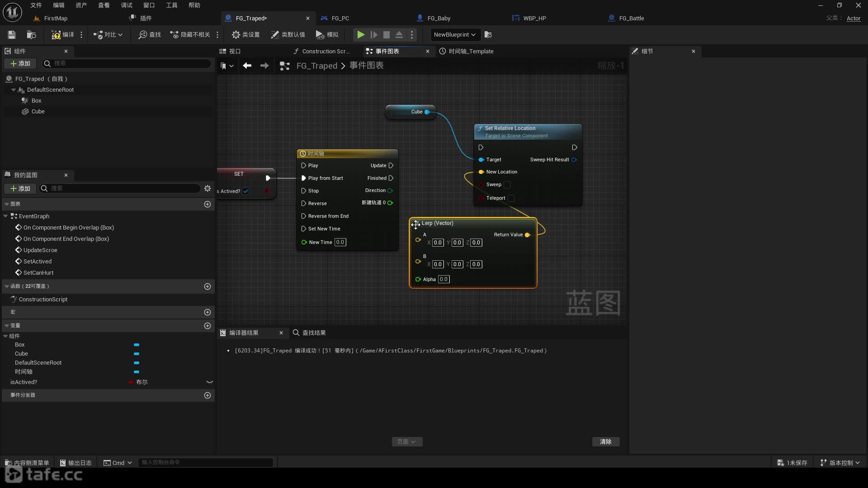Click My Blueprint search field

[120, 188]
